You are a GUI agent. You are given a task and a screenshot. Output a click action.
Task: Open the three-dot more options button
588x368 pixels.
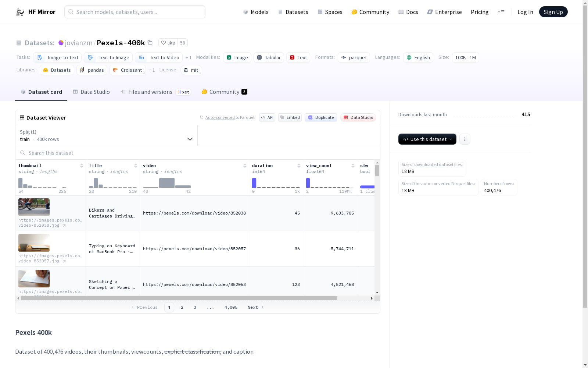click(x=465, y=139)
